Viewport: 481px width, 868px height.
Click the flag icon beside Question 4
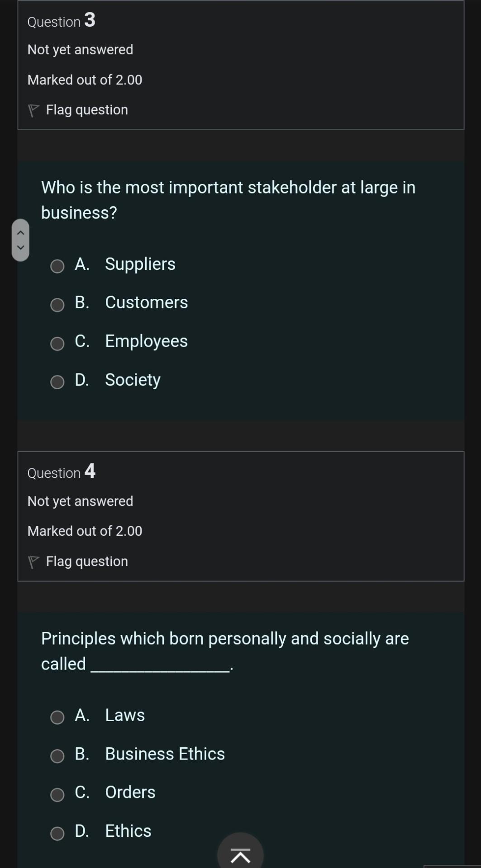[33, 561]
